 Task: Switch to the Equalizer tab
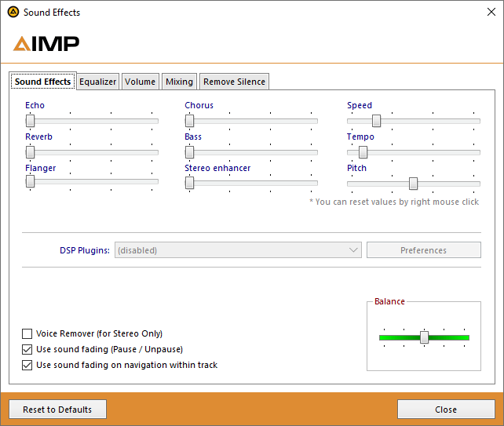tap(98, 82)
